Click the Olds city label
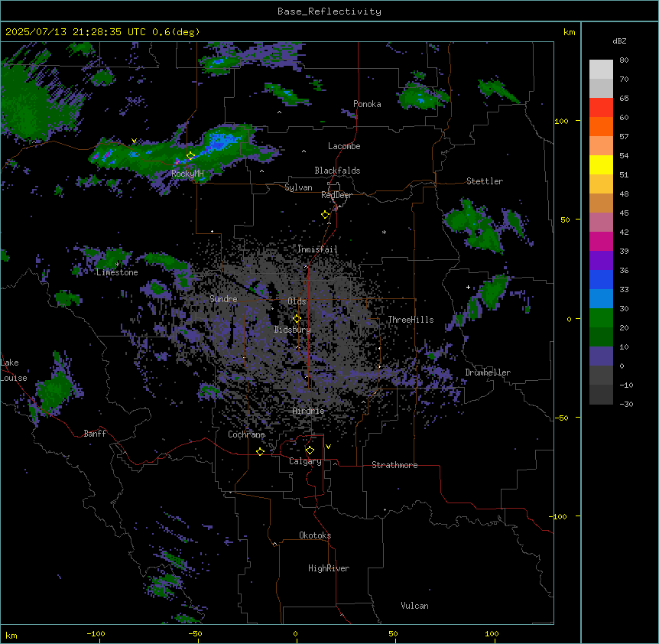The width and height of the screenshot is (659, 644). click(x=297, y=301)
